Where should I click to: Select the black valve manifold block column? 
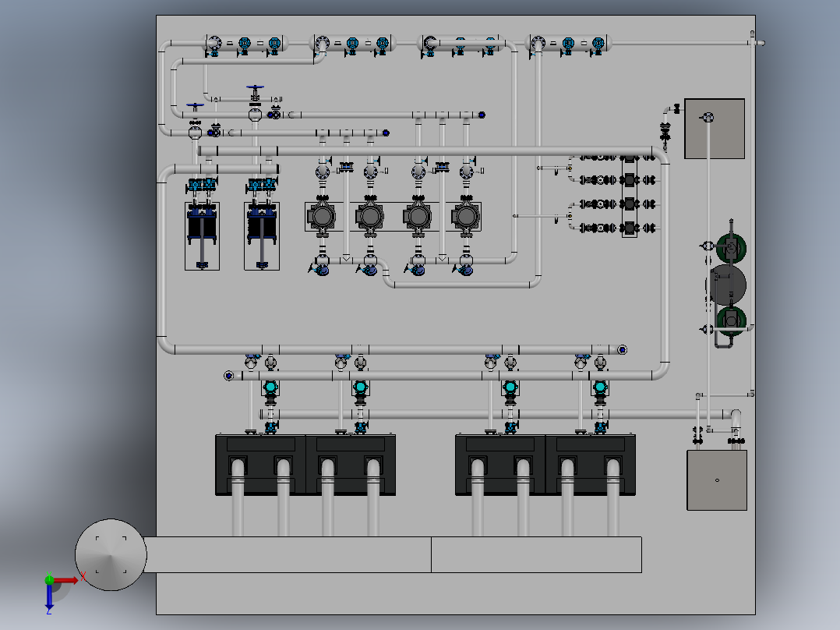click(x=630, y=196)
